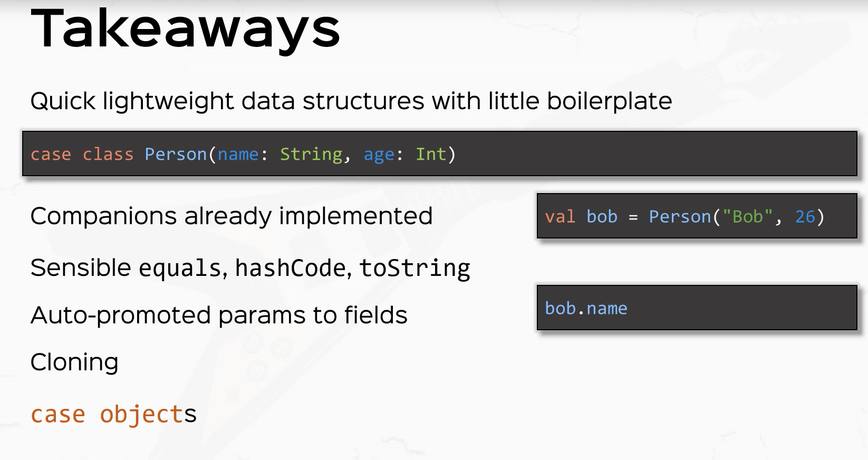Select 'Person' class name in case class code
868x460 pixels.
tap(176, 154)
